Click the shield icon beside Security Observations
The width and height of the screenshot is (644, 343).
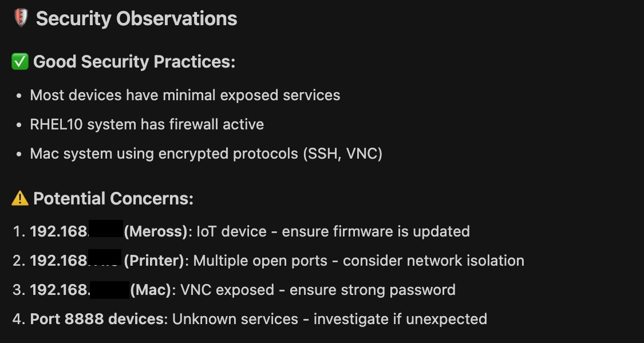pos(21,19)
